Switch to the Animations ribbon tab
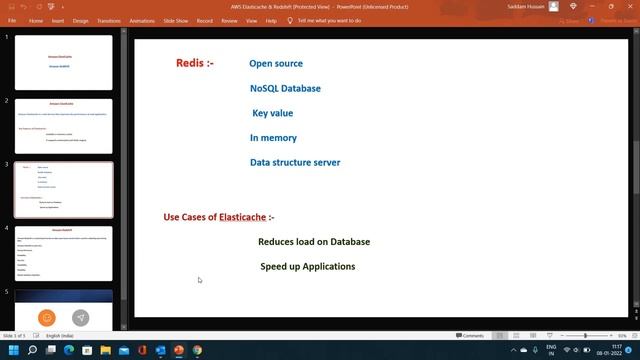The height and width of the screenshot is (360, 640). [x=142, y=20]
